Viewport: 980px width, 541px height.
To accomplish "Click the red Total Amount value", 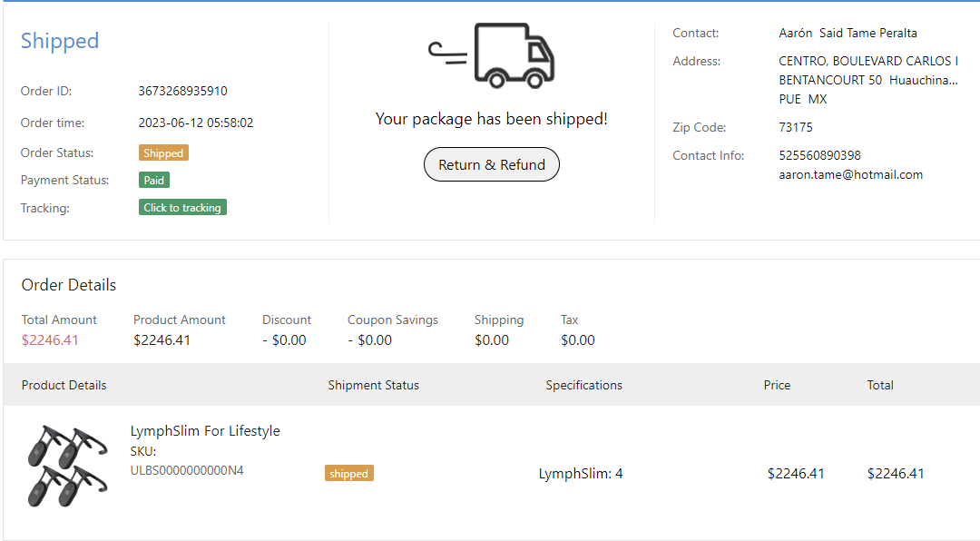I will pyautogui.click(x=50, y=340).
